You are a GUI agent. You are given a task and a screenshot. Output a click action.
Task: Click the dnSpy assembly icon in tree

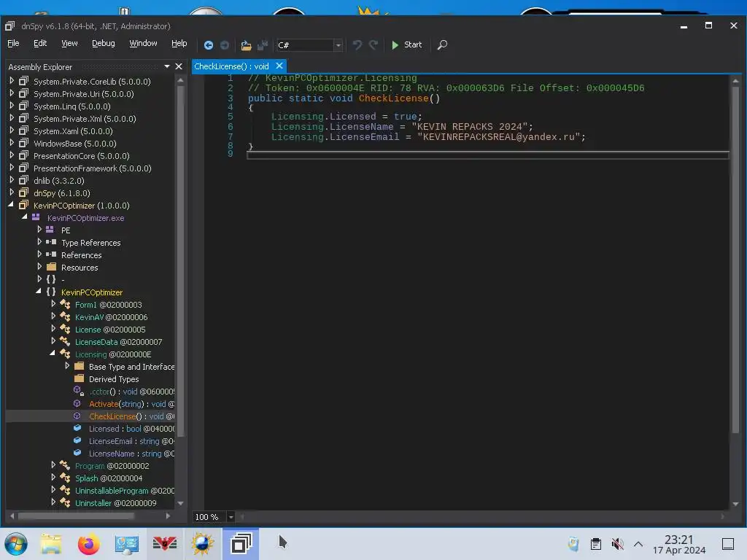[23, 192]
